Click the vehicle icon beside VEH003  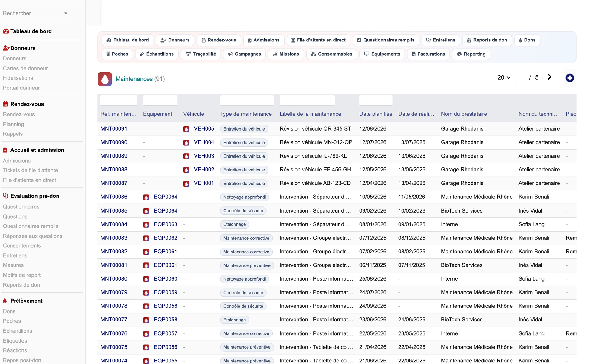186,156
